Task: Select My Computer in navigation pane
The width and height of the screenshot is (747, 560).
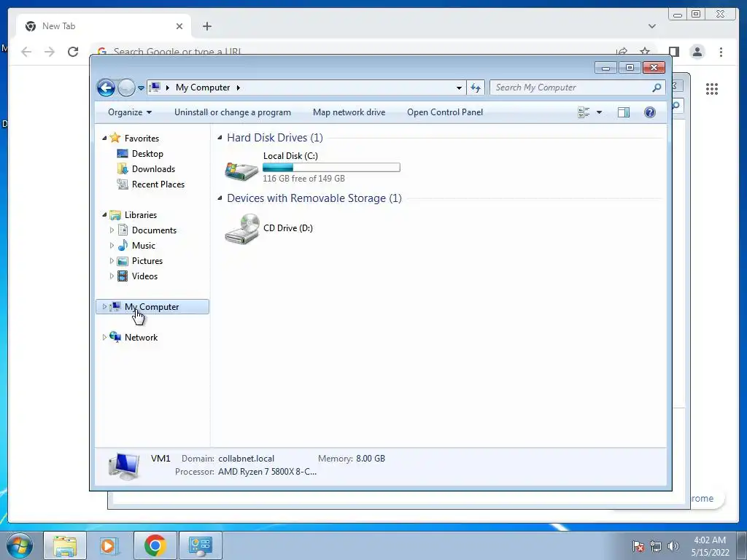Action: (x=152, y=307)
